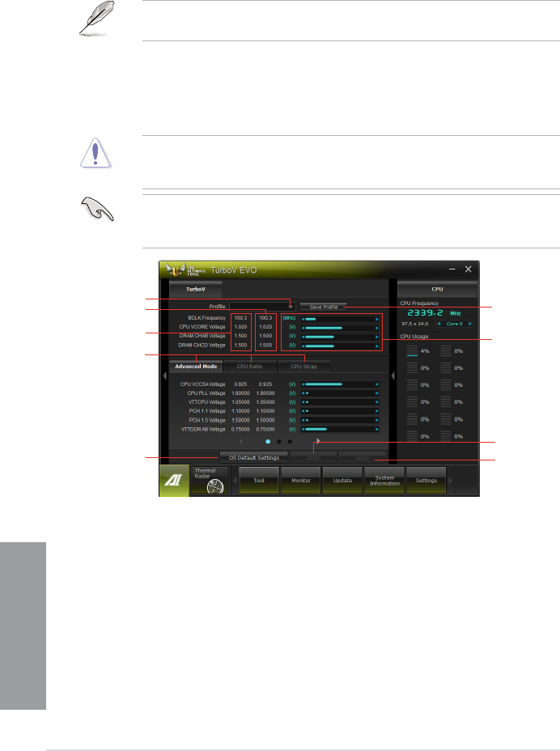The image size is (560, 751).
Task: Click the DRAM CHCD Voltage slider bar
Action: click(x=340, y=346)
